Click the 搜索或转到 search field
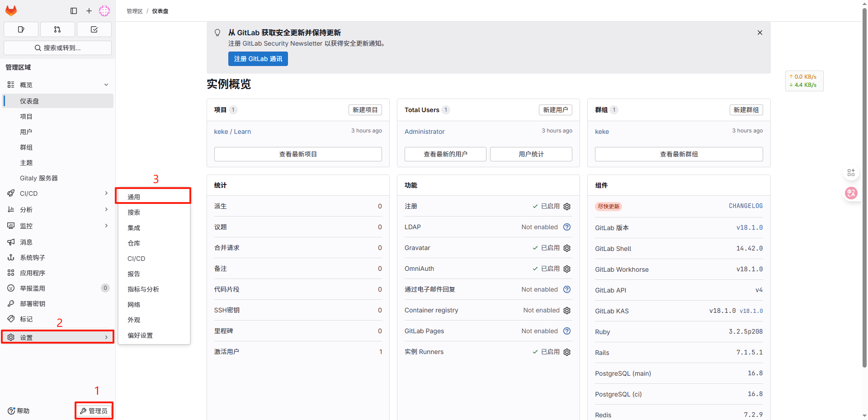868x420 pixels. [58, 48]
